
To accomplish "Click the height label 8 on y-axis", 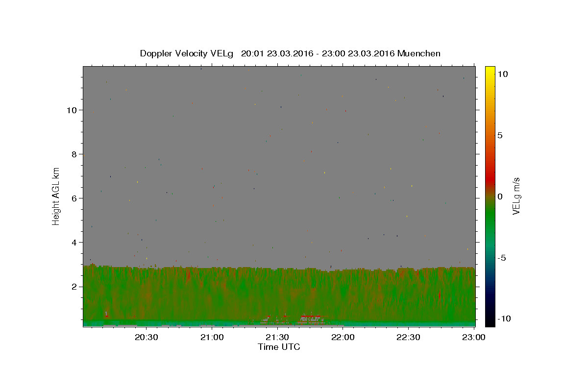I will (74, 154).
